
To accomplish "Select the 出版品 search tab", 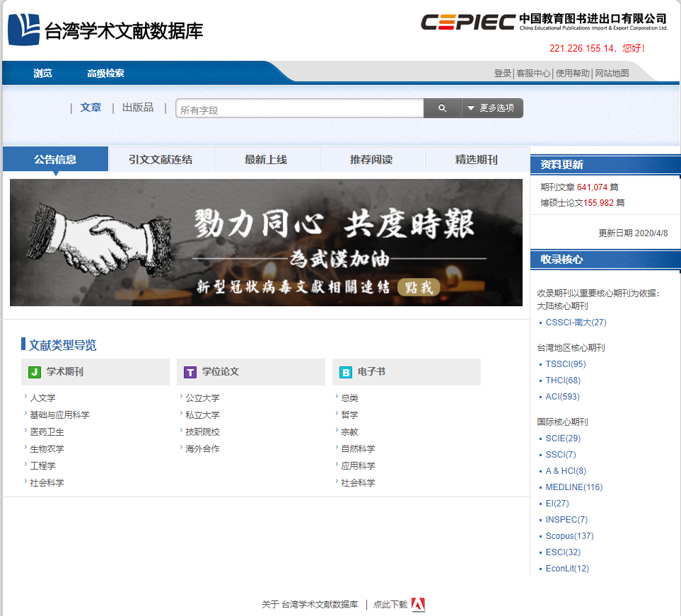I will [138, 107].
